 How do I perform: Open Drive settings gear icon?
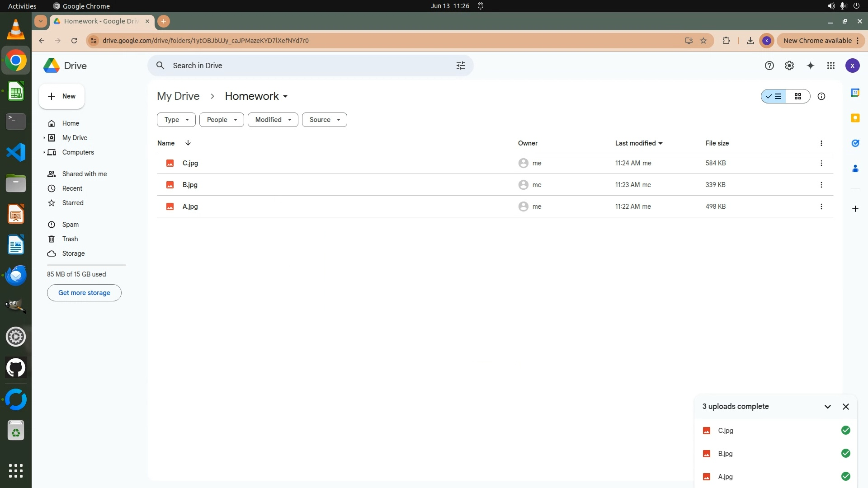click(789, 66)
